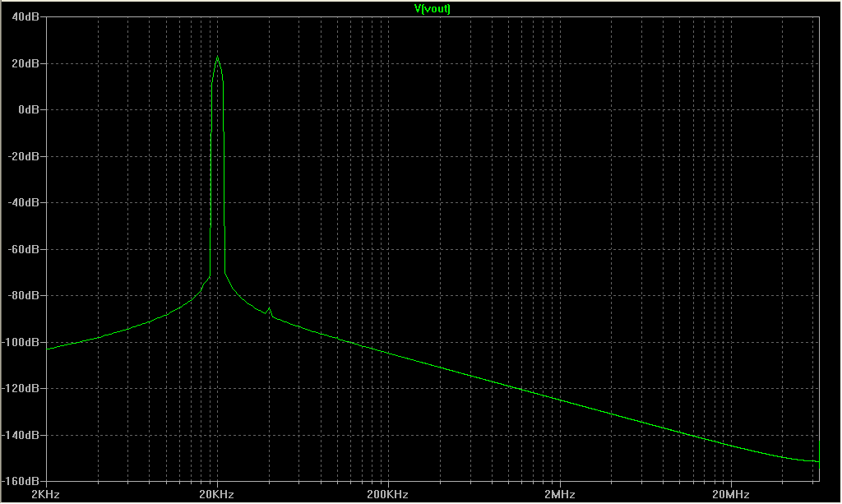Click the V(vout) trace label
The width and height of the screenshot is (842, 504).
pos(433,8)
